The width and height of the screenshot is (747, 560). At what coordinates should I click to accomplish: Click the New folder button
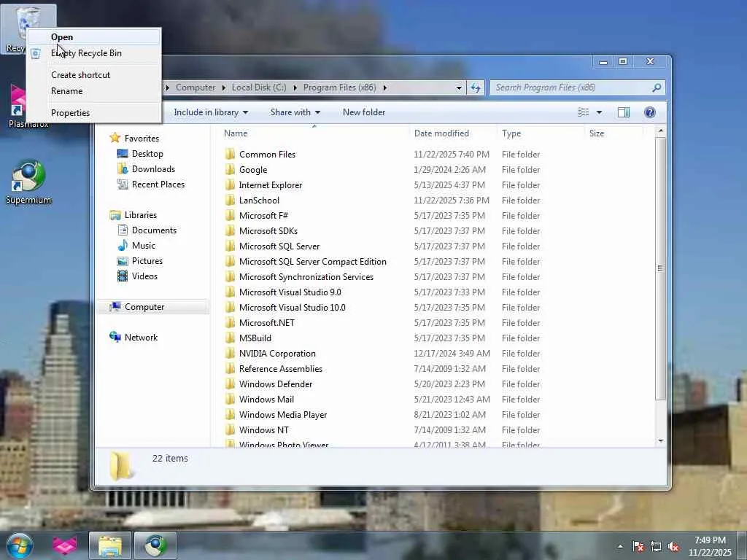(x=364, y=112)
